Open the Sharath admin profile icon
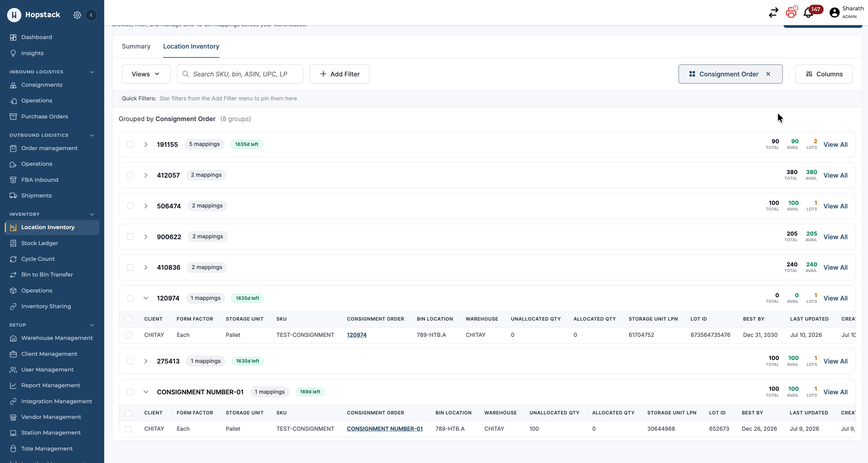 point(834,12)
